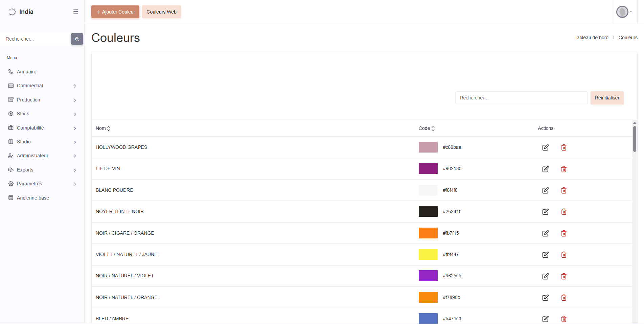The height and width of the screenshot is (324, 644).
Task: Open Ancienne base in the sidebar
Action: (33, 198)
